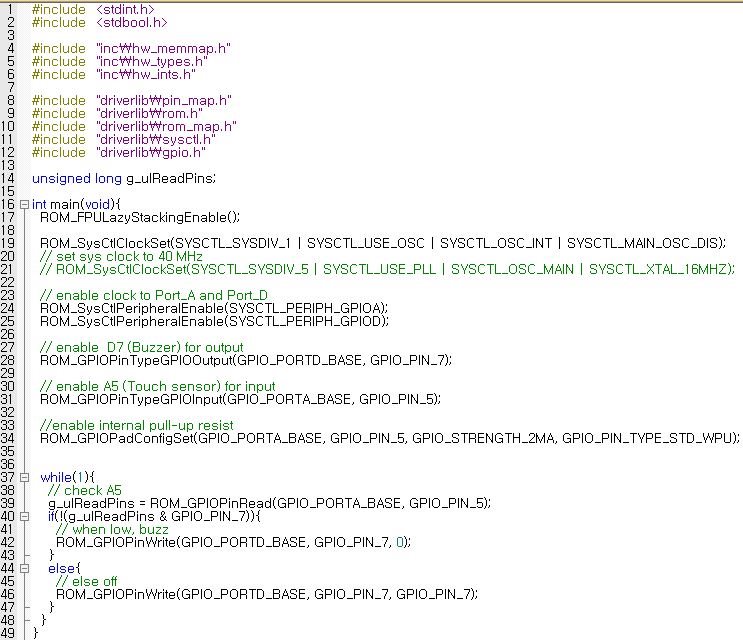Click the ROM_FPULazyStackingEnable() call
This screenshot has height=640, width=743.
click(139, 217)
